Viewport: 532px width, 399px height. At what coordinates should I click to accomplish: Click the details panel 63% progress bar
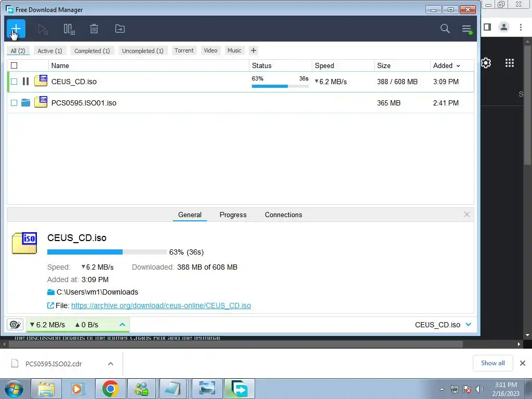click(x=107, y=252)
